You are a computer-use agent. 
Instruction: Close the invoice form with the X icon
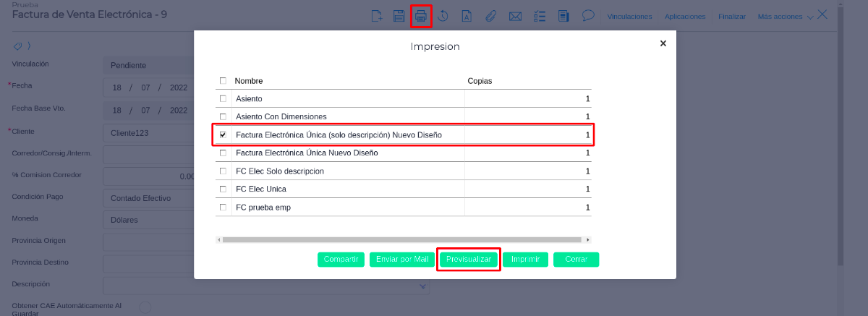822,14
